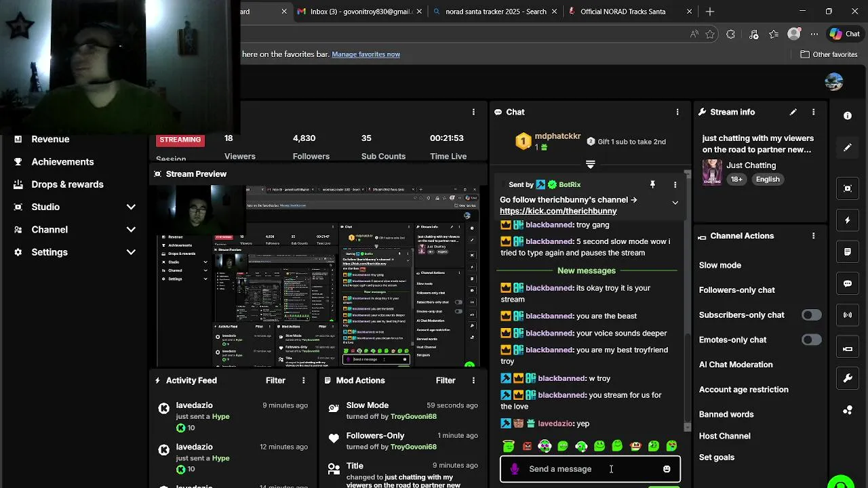Open AI Chat Moderation setting
868x488 pixels.
(x=736, y=365)
